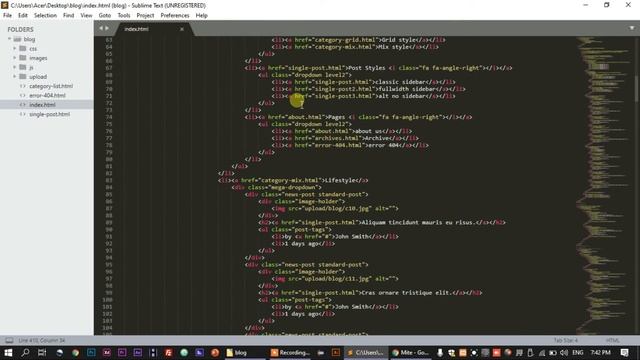Viewport: 640px width, 360px height.
Task: Click "Lifestyle" link text in code
Action: 341,180
